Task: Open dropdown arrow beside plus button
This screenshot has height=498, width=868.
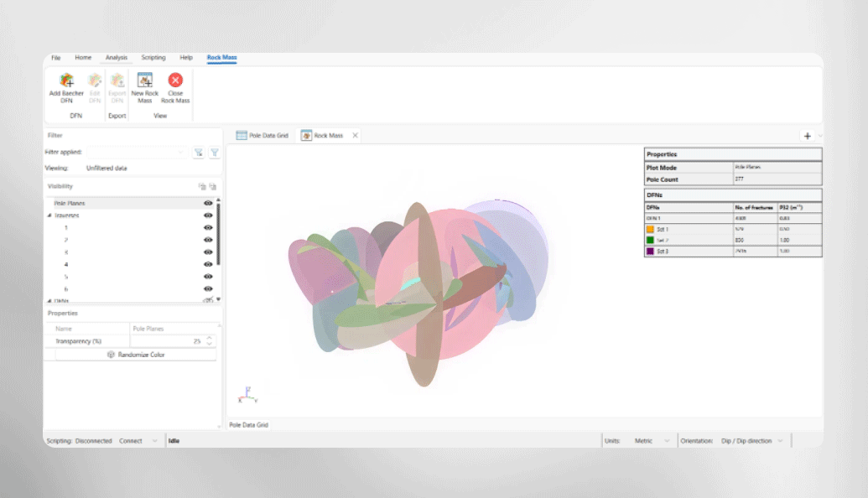Action: (x=820, y=136)
